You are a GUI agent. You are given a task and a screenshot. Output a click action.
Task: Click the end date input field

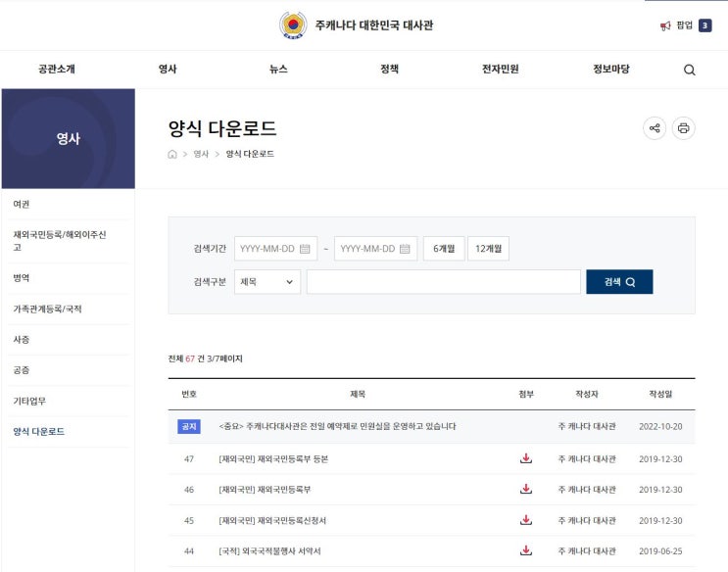[x=375, y=249]
